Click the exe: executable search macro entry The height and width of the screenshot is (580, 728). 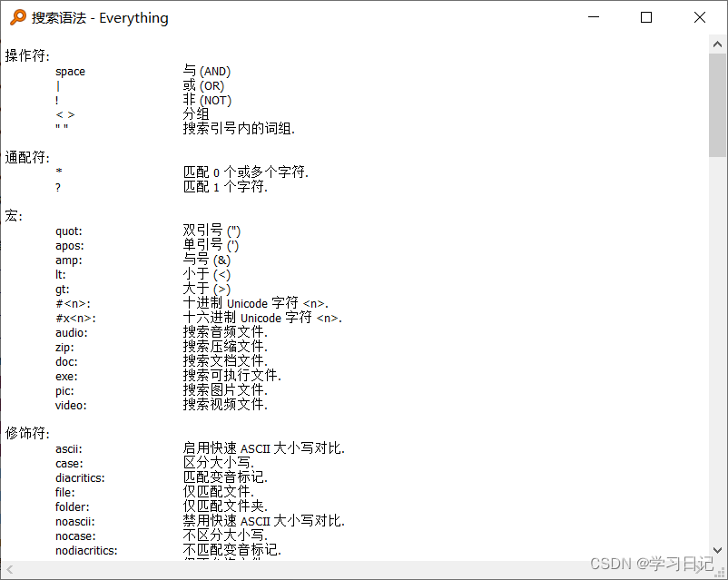tap(65, 376)
